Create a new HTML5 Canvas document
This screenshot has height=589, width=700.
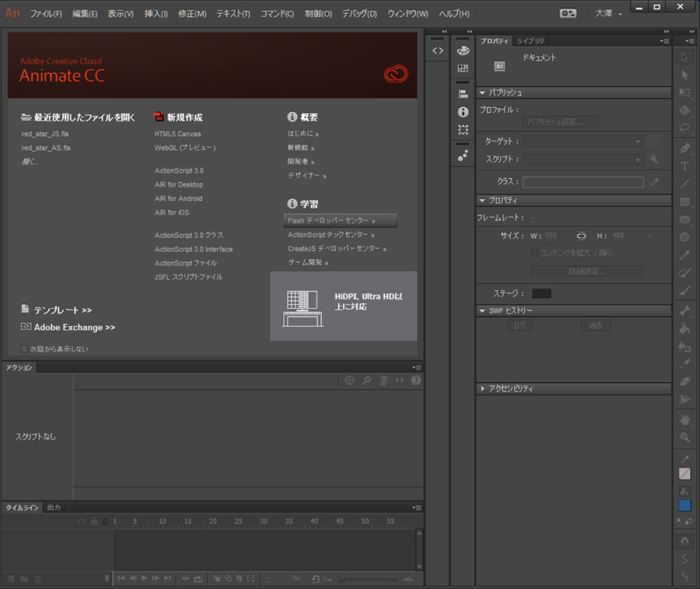(x=177, y=134)
